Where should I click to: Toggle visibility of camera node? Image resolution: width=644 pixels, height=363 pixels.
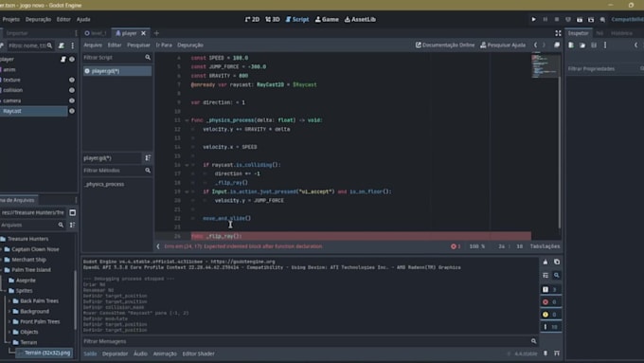click(72, 100)
